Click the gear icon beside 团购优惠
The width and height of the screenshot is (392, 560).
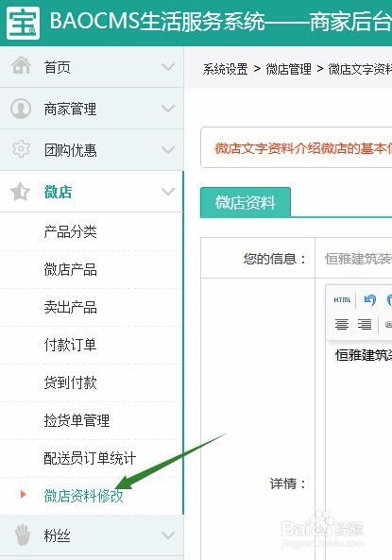tap(21, 149)
